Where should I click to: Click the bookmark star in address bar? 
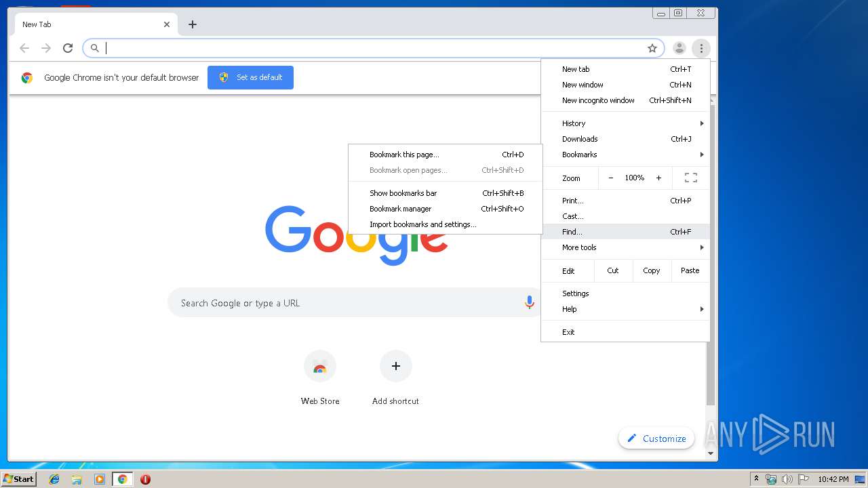click(652, 48)
